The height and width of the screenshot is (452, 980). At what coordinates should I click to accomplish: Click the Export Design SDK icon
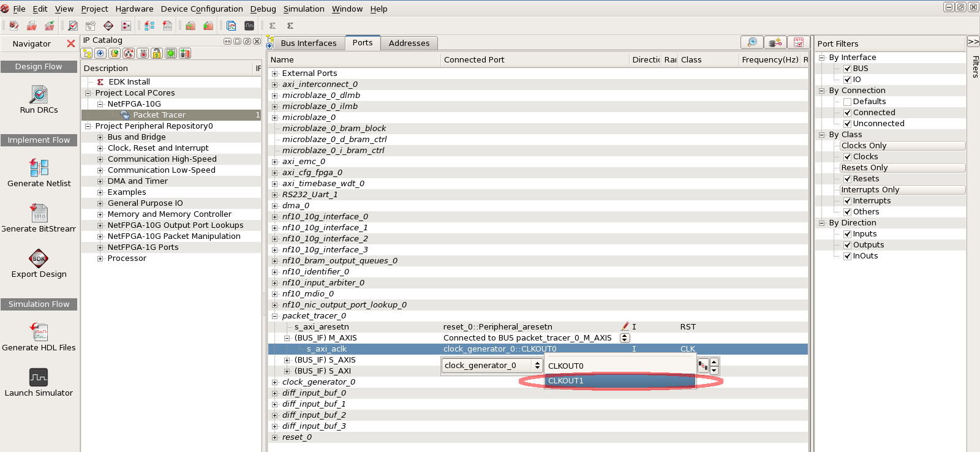[x=39, y=258]
